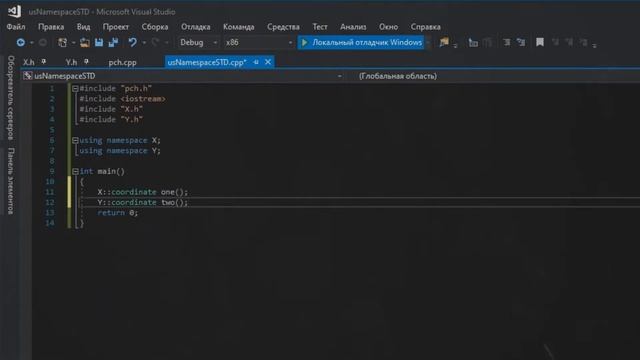Select the usNamespaceSTD.cpp tab
Viewport: 640px width, 360px height.
(207, 62)
